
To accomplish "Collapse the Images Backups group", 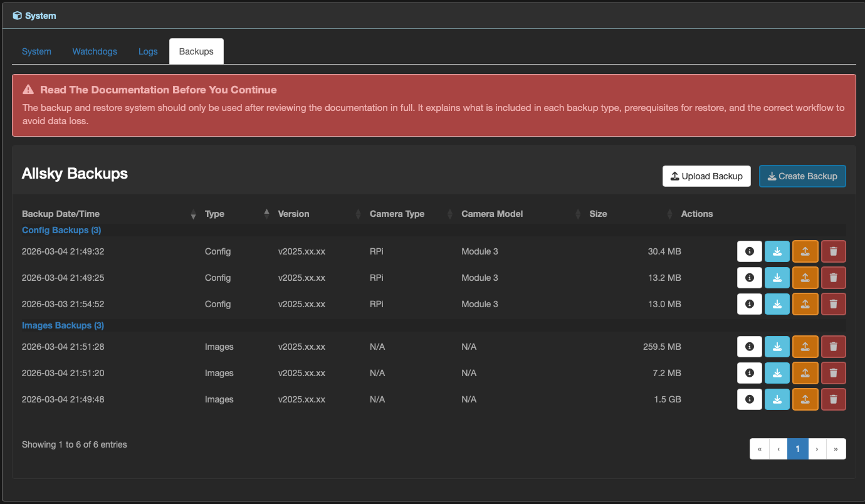I will [x=63, y=325].
